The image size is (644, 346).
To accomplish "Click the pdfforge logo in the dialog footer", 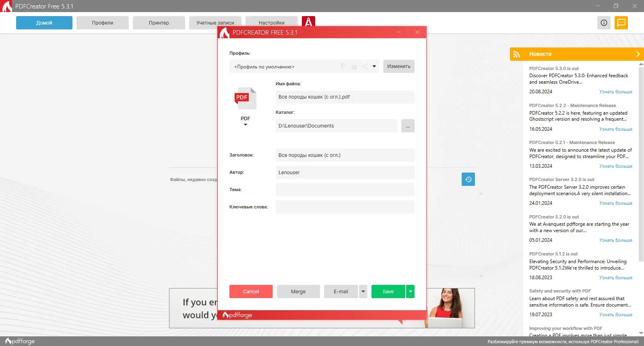I will point(237,315).
